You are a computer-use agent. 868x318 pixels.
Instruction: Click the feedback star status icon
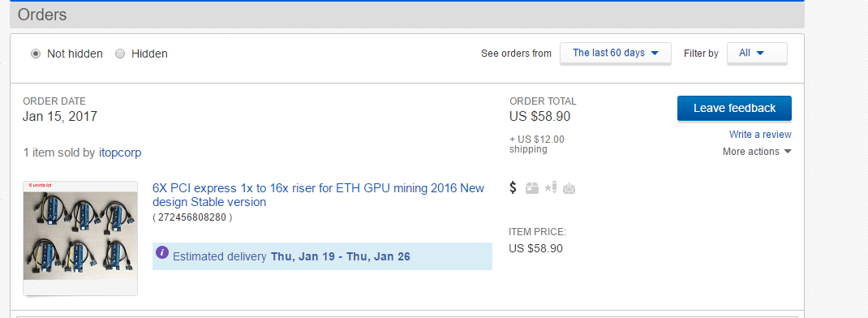point(551,188)
